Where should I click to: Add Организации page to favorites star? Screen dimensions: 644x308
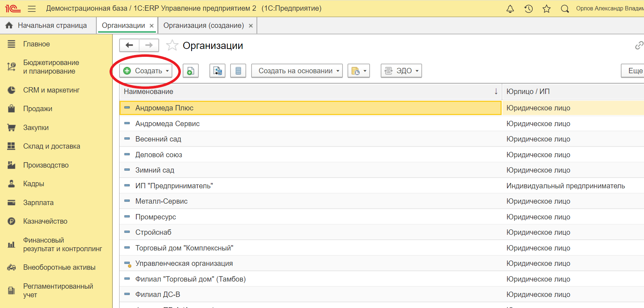(x=172, y=45)
